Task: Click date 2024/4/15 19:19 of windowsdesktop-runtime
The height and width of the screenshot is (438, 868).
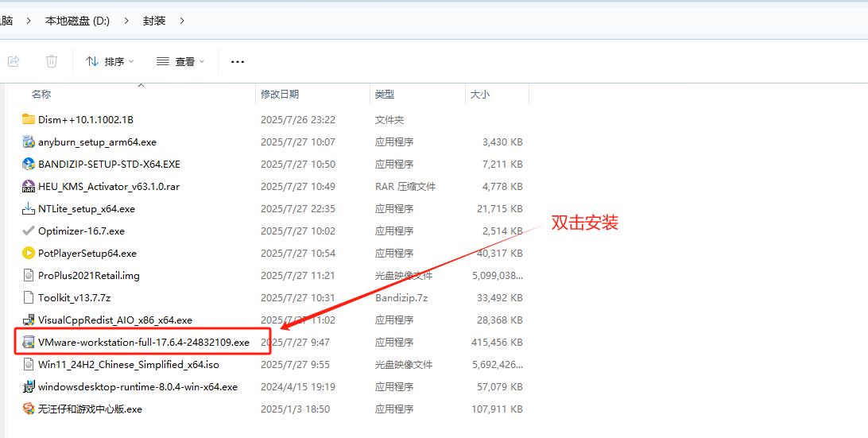Action: pyautogui.click(x=298, y=386)
